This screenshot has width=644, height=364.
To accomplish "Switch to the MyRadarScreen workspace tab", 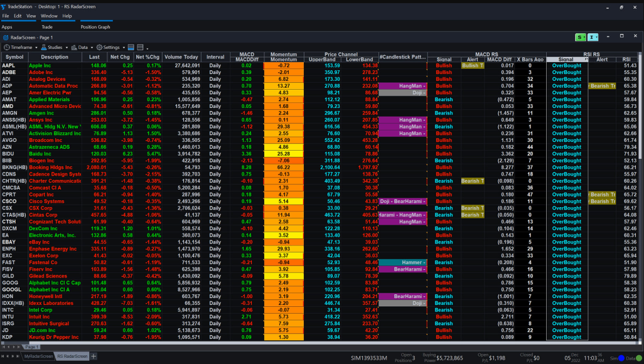I will coord(38,356).
